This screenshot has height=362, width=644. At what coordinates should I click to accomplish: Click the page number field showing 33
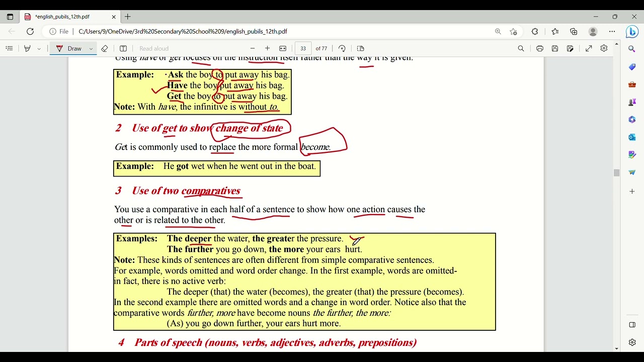click(x=303, y=48)
